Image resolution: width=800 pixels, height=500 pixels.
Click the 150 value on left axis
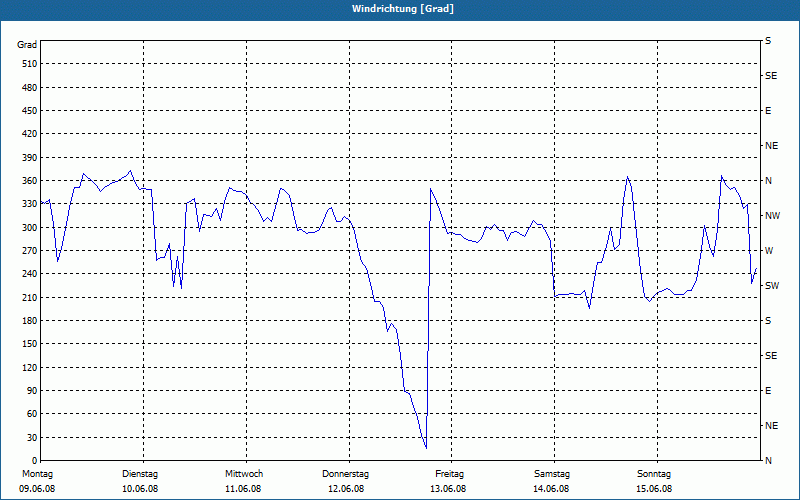click(x=29, y=344)
